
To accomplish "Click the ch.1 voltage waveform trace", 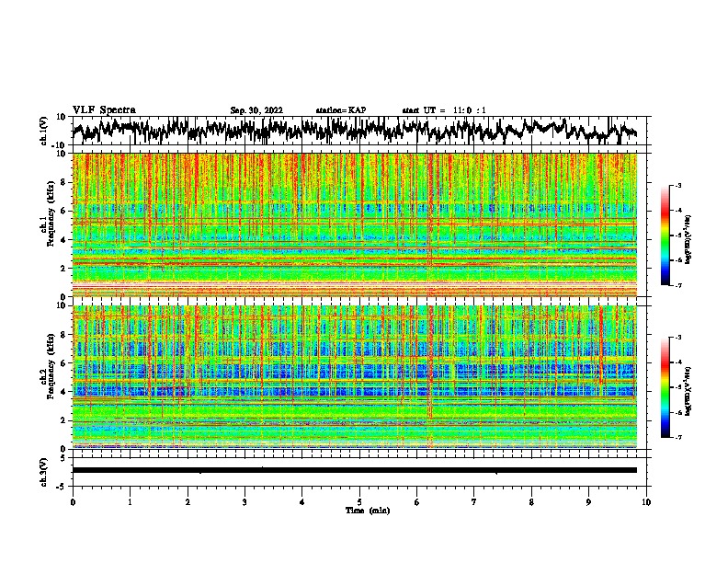I will point(354,131).
